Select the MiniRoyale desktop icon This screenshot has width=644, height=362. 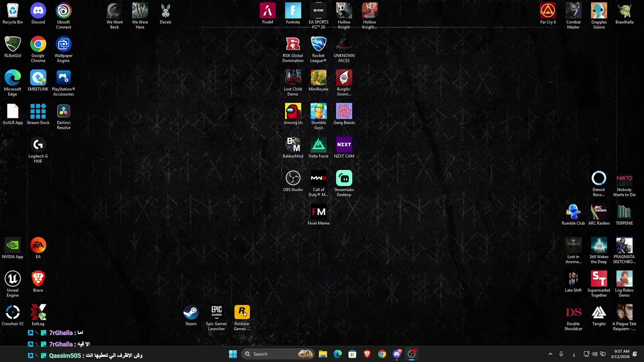318,81
